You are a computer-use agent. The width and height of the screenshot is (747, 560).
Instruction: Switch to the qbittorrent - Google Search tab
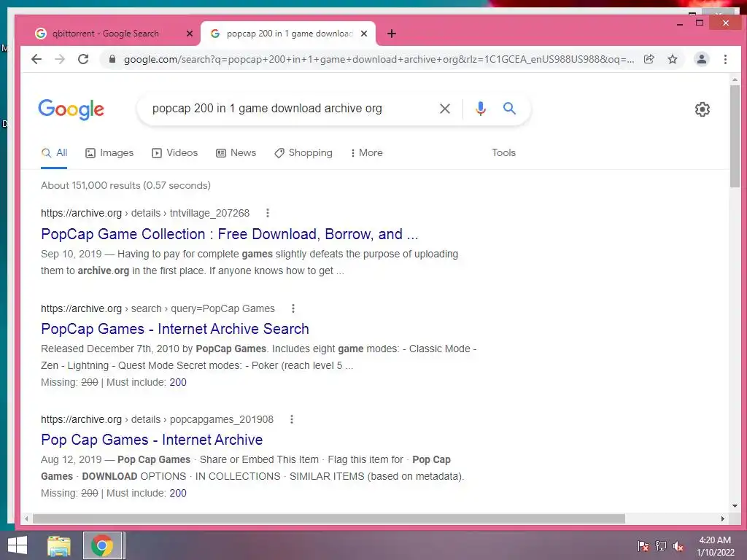click(105, 34)
